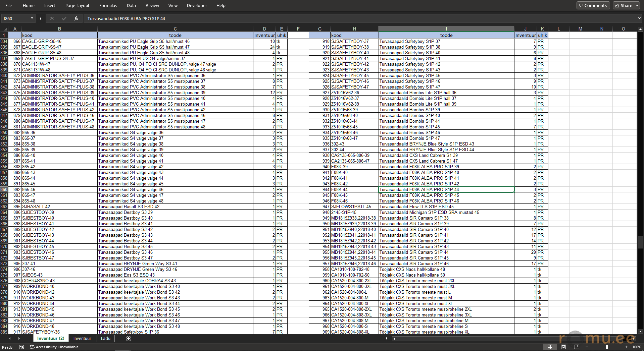The width and height of the screenshot is (644, 351).
Task: Select row 860 header
Action: pyautogui.click(x=4, y=189)
